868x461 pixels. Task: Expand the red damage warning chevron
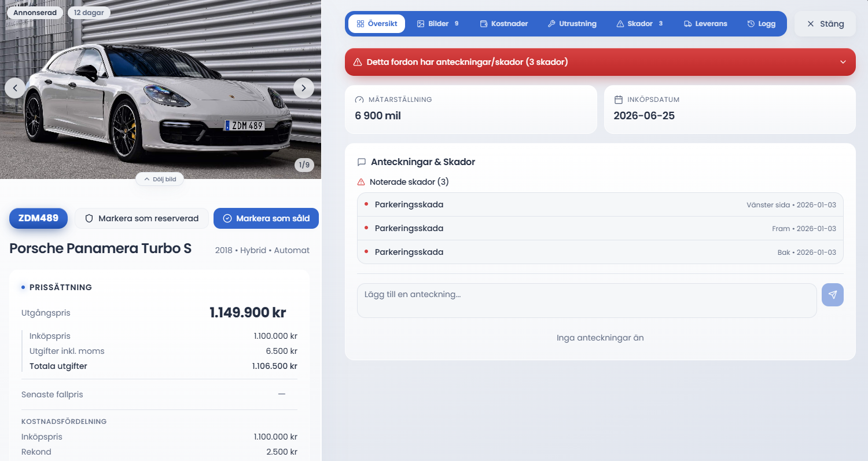point(843,62)
